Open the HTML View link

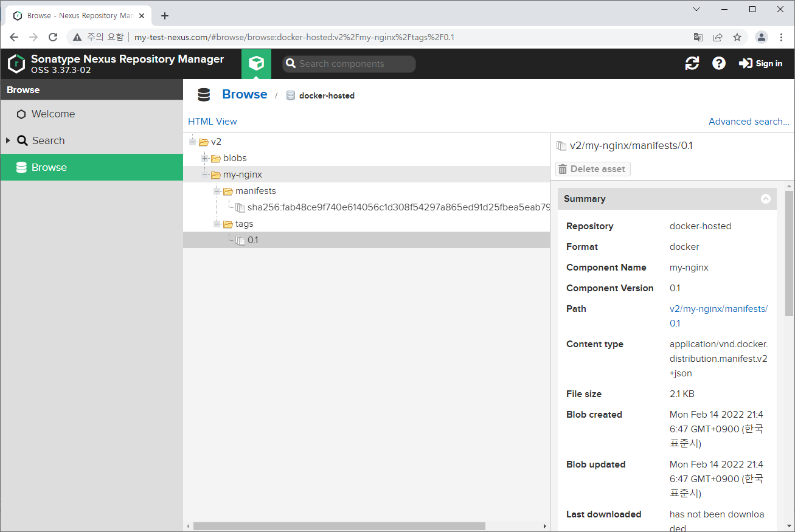click(x=212, y=122)
